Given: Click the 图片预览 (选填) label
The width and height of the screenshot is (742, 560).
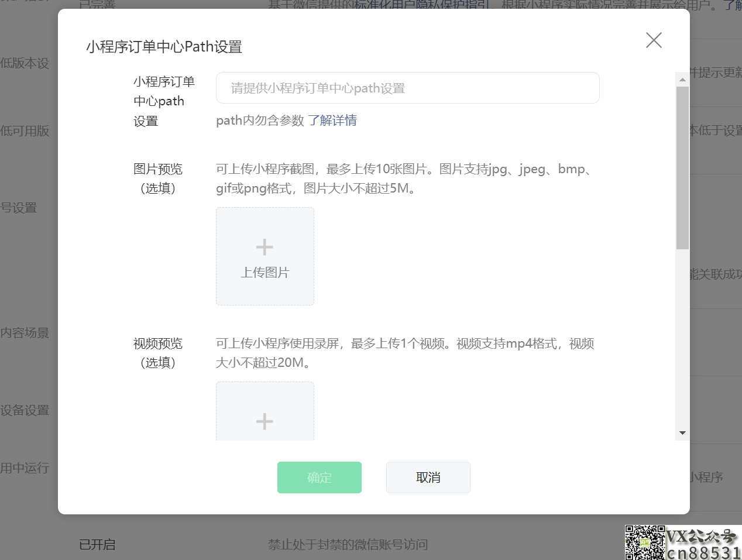Looking at the screenshot, I should 158,178.
